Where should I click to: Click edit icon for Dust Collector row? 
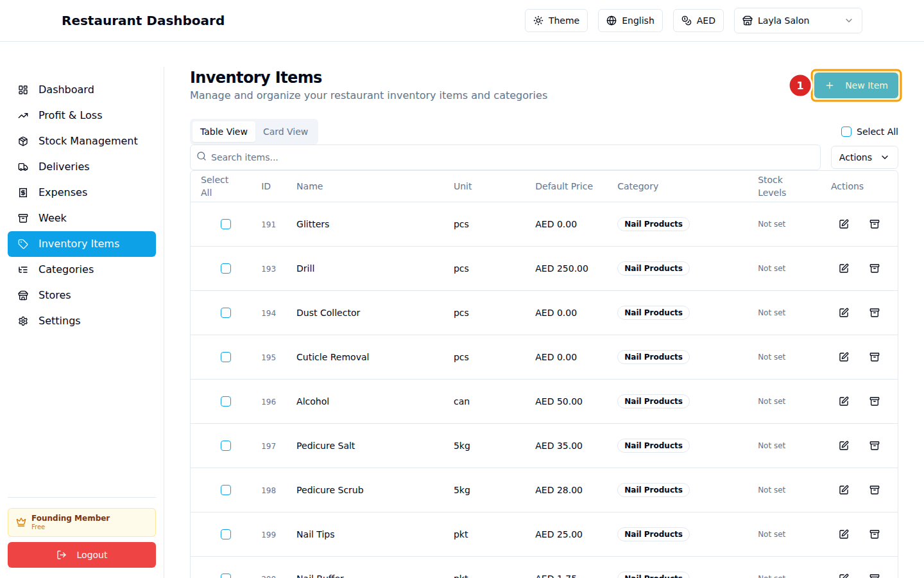tap(844, 313)
